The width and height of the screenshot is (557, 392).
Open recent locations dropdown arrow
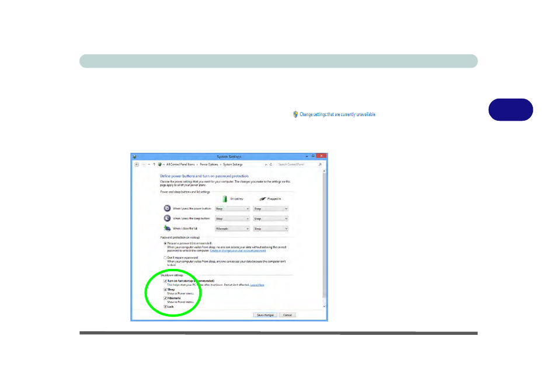149,164
